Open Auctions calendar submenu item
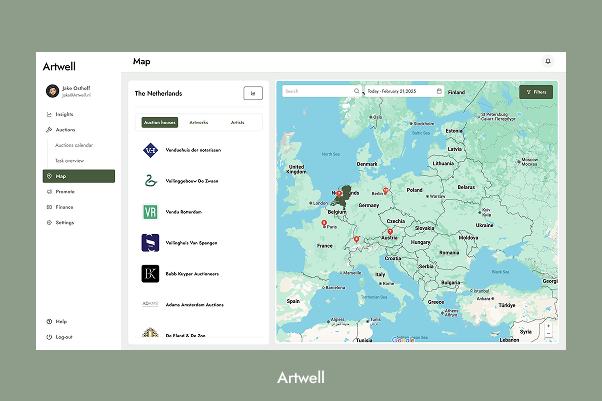Viewport: 602px width, 401px height. [77, 145]
